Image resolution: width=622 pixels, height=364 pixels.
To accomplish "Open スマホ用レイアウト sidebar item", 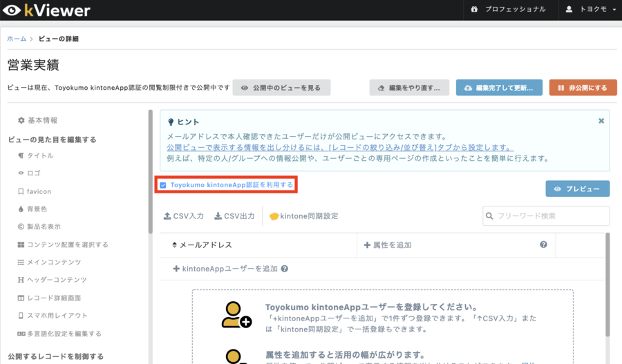I will point(53,315).
